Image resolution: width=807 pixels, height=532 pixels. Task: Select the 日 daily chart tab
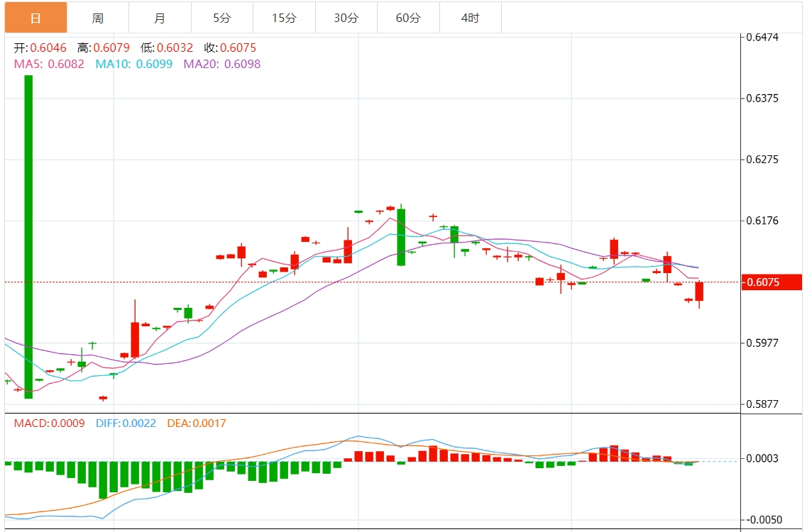(36, 18)
